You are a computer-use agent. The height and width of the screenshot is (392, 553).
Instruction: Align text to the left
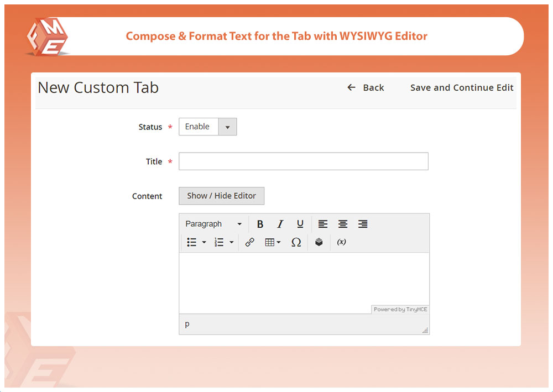click(323, 224)
